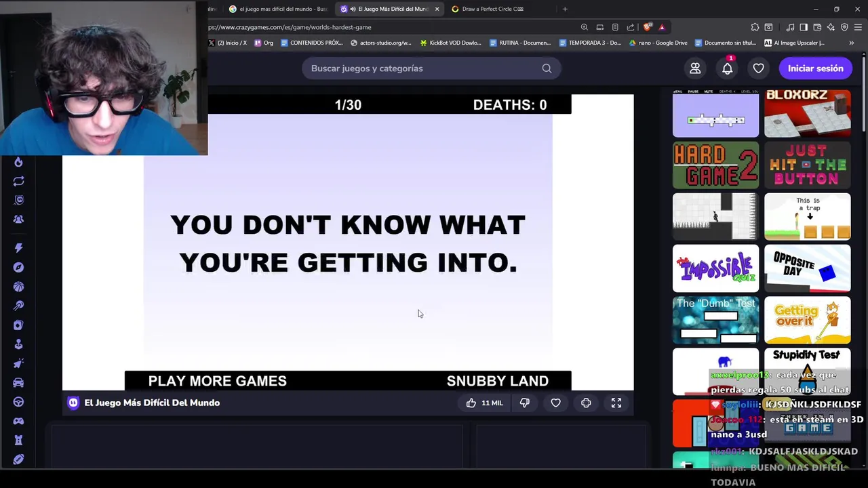This screenshot has height=488, width=868.
Task: Open the American football category icon
Action: tap(18, 459)
